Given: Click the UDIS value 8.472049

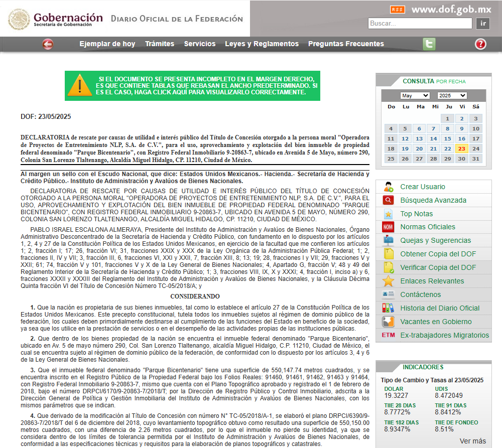Looking at the screenshot, I should 448,395.
